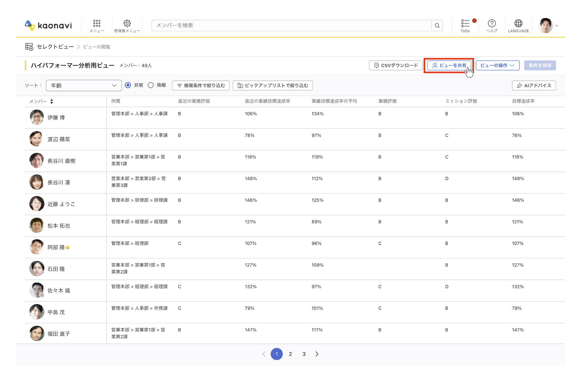The image size is (588, 382).
Task: Open the ヘルプ question mark icon
Action: pos(492,23)
